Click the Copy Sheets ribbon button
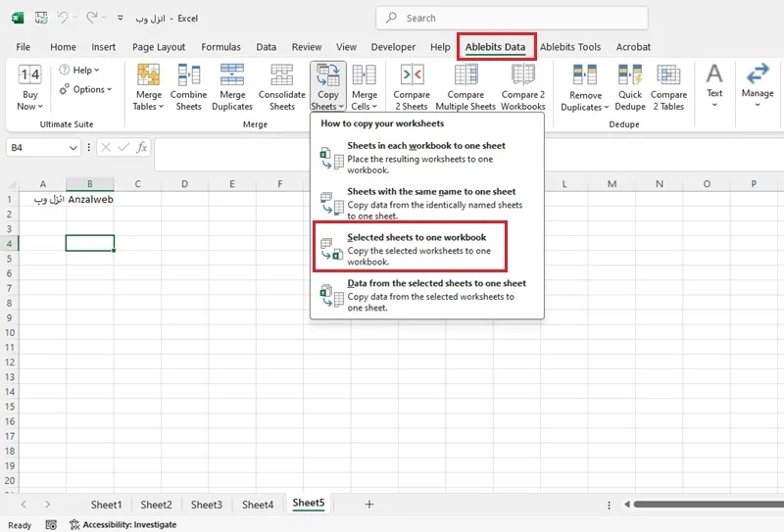The width and height of the screenshot is (784, 532). click(x=328, y=87)
